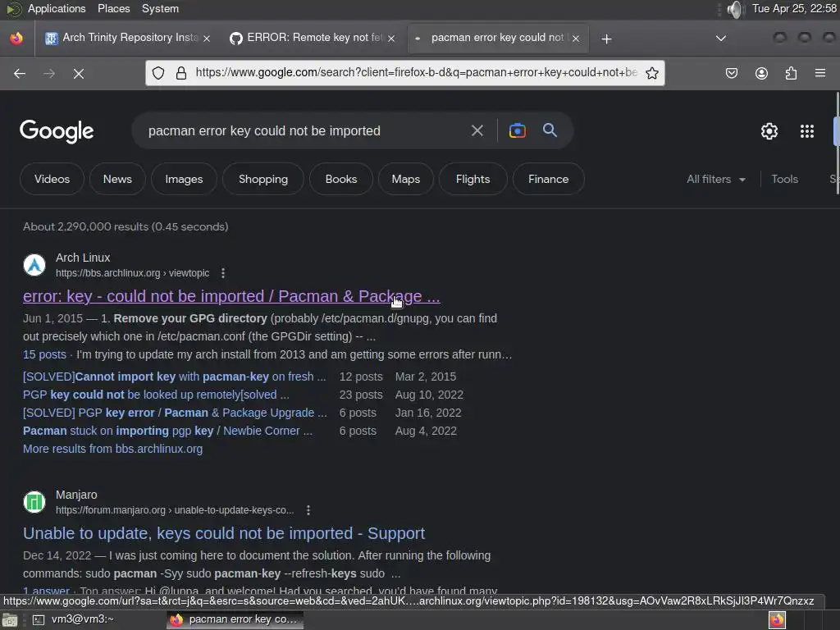
Task: Open the System menu
Action: (160, 8)
